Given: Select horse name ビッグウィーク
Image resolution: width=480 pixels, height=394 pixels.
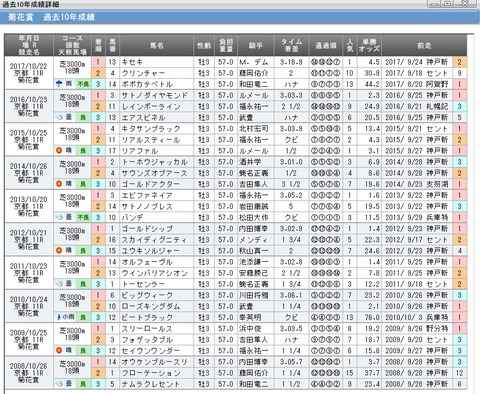Looking at the screenshot, I should pyautogui.click(x=147, y=295).
